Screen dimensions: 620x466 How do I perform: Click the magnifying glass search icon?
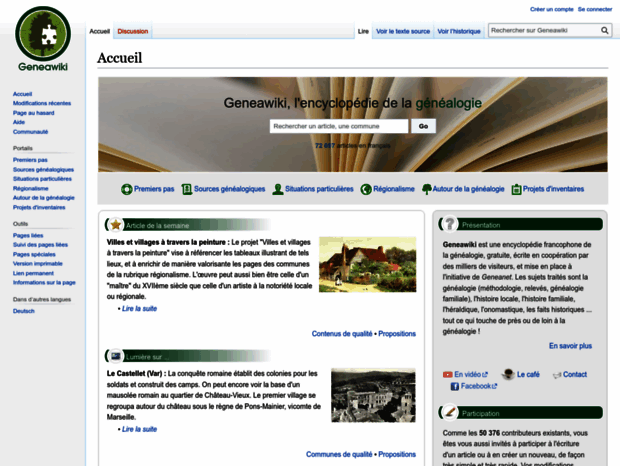605,31
